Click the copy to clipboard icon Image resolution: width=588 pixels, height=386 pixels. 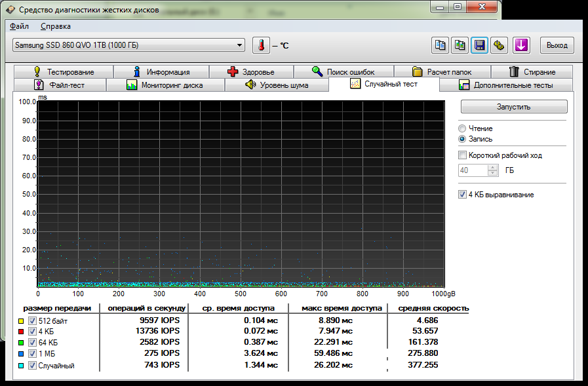441,45
